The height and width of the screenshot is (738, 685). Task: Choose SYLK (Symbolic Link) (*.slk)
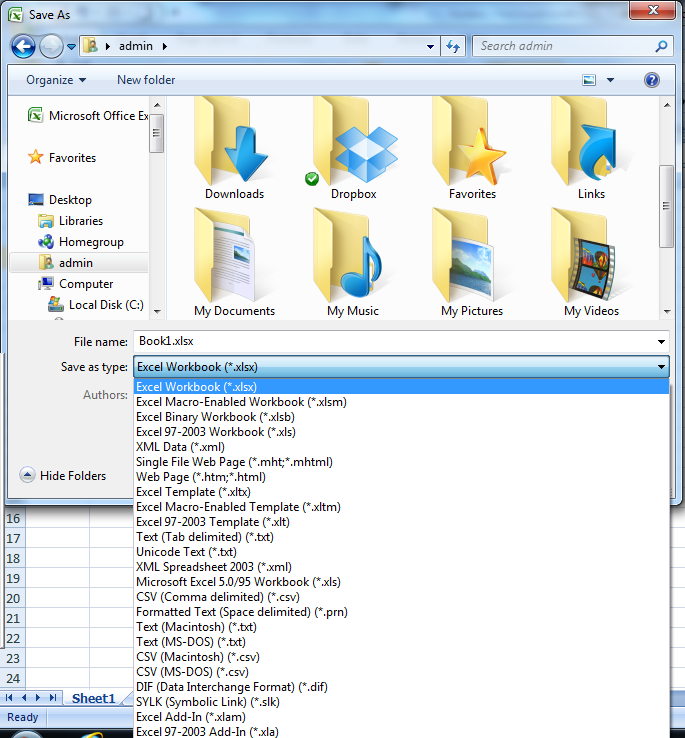click(401, 702)
